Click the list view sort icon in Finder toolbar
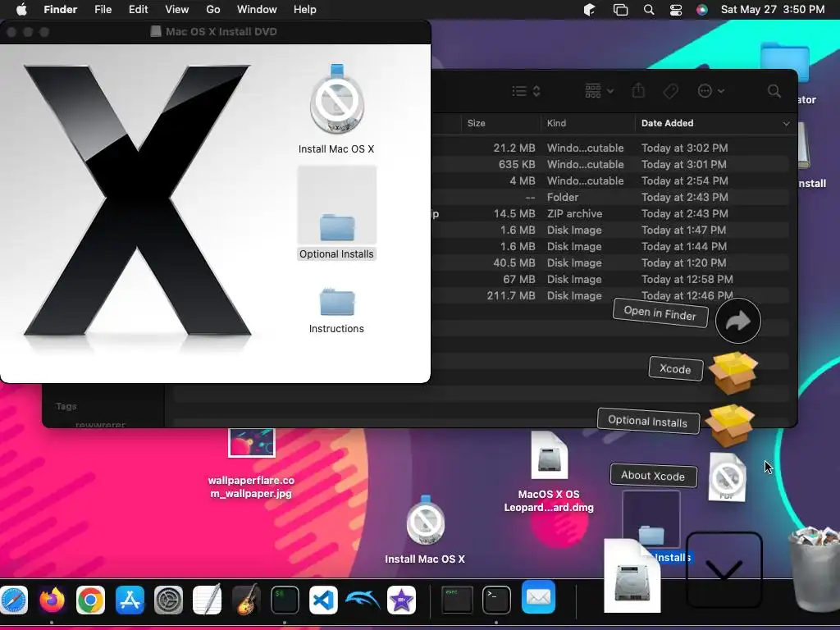This screenshot has width=840, height=630. (526, 91)
